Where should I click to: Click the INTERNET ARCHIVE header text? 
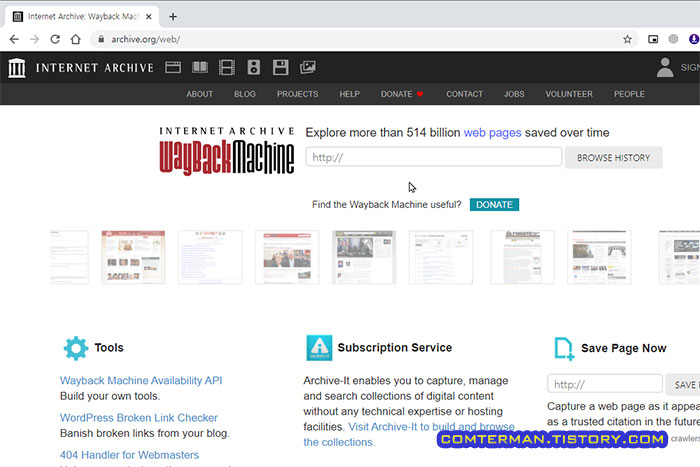95,68
